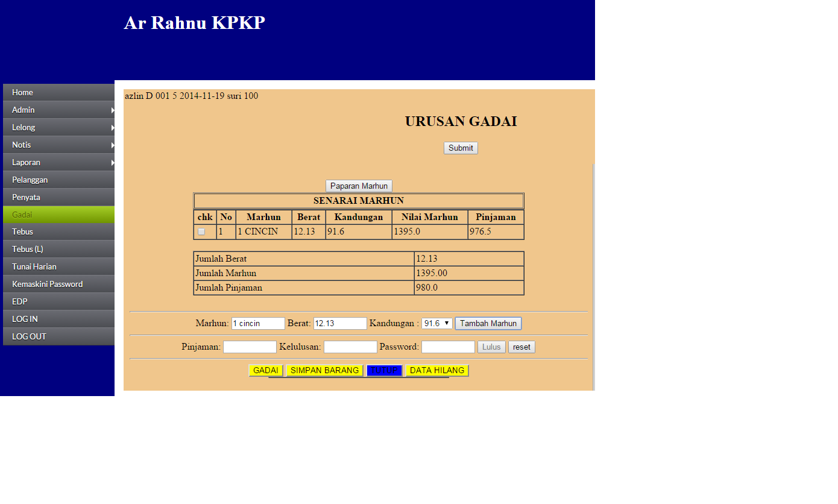Click the Marhun text input field
Screen dimensions: 838x504
click(x=258, y=323)
